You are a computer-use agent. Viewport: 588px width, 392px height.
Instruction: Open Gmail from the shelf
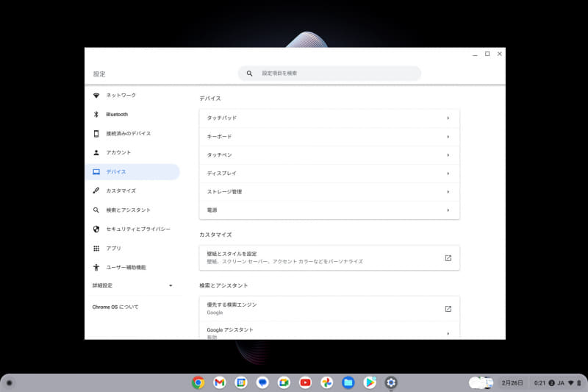(x=220, y=382)
